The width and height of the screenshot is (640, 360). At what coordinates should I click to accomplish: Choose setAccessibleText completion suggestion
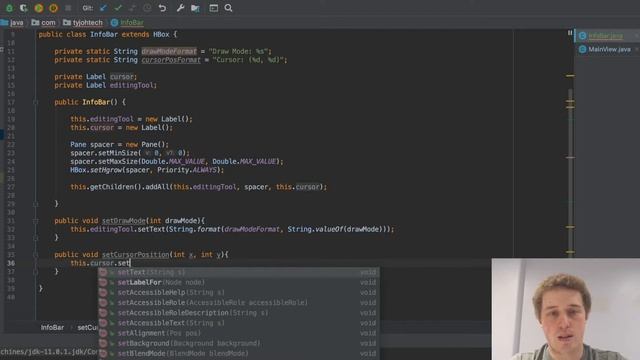(x=239, y=323)
